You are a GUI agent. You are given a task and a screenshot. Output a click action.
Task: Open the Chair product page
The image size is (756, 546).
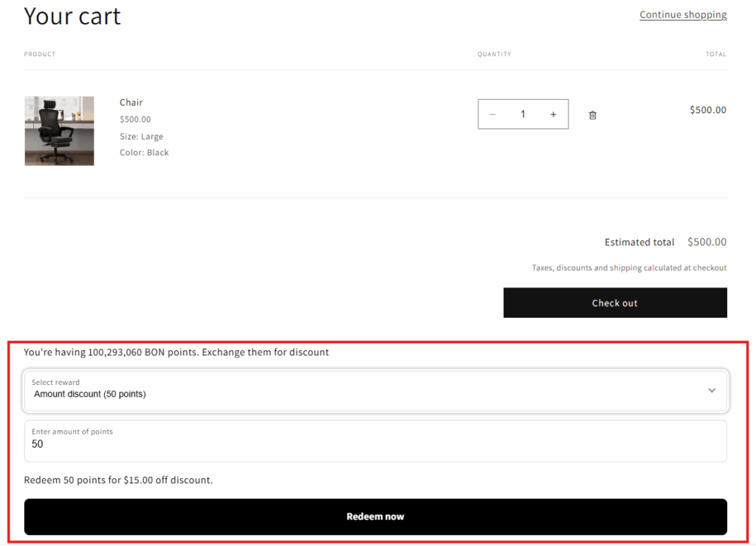click(x=131, y=102)
